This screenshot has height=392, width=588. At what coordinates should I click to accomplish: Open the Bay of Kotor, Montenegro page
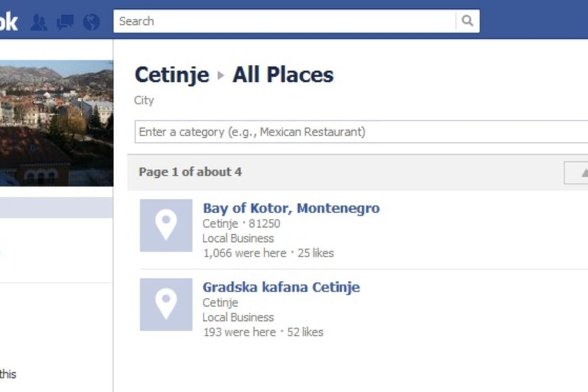tap(291, 208)
